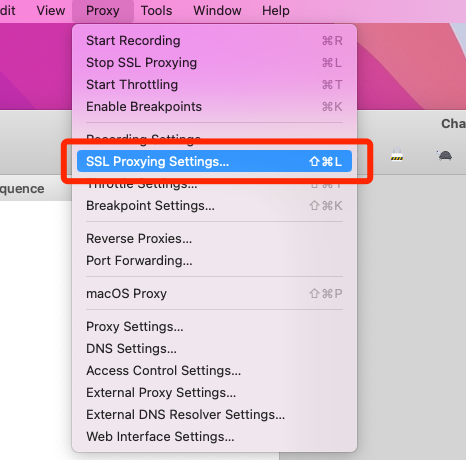
Task: Select SSL Proxying Settings menu item
Action: [214, 161]
